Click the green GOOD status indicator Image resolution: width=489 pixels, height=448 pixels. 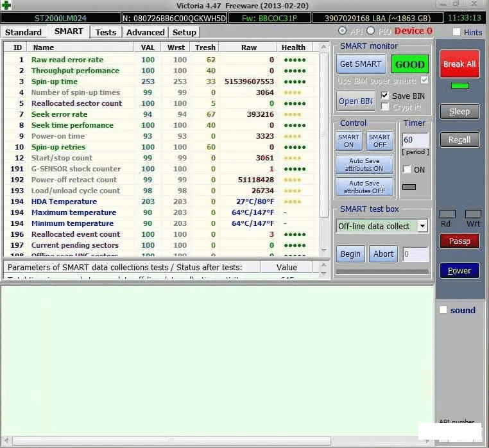(x=409, y=64)
